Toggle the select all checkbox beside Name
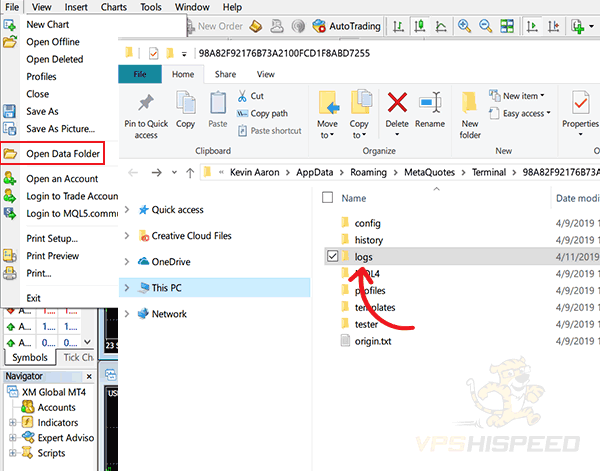600x471 pixels. (328, 197)
